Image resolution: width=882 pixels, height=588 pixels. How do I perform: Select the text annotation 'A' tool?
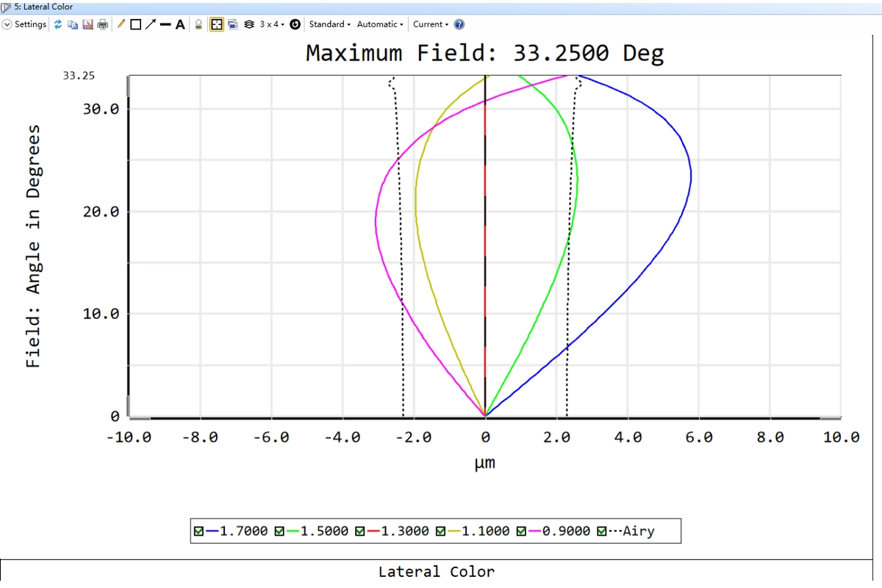pyautogui.click(x=179, y=24)
